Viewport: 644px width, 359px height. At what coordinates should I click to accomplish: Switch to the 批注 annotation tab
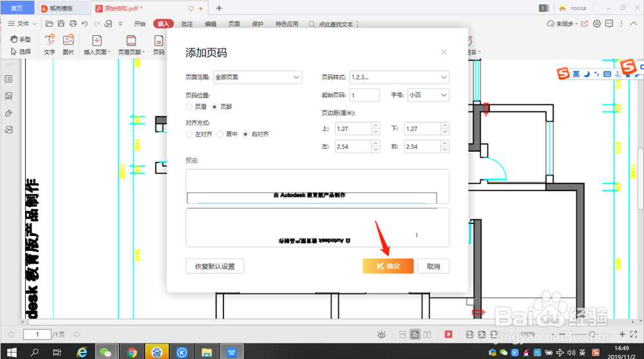coord(187,24)
